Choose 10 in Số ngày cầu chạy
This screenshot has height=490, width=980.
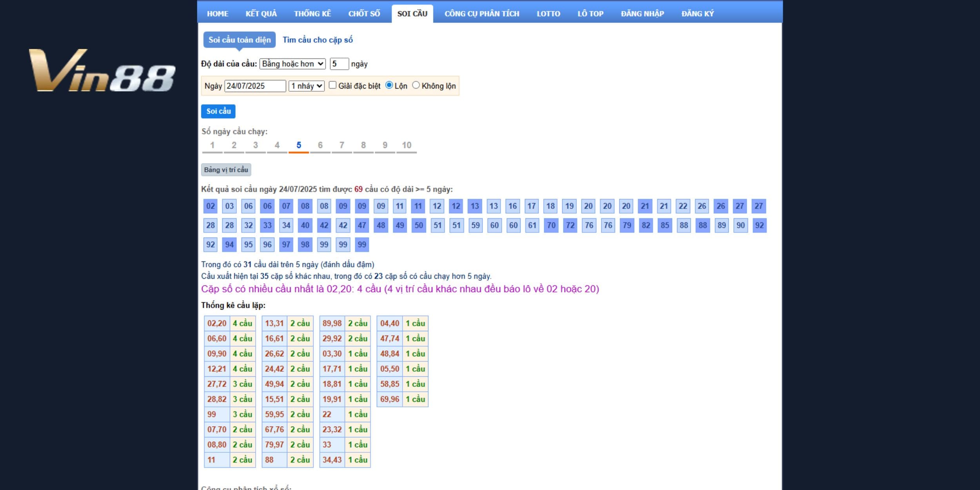tap(407, 145)
